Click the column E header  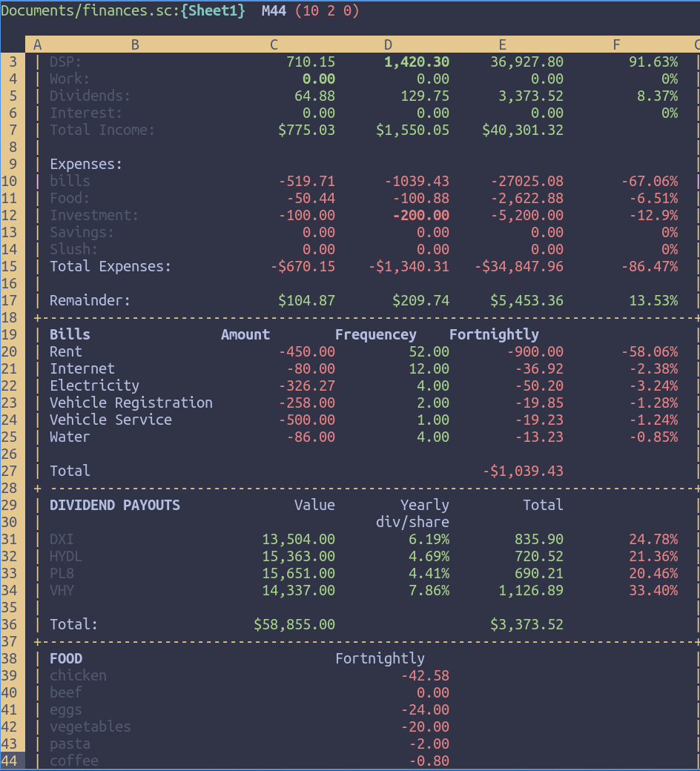[x=502, y=44]
